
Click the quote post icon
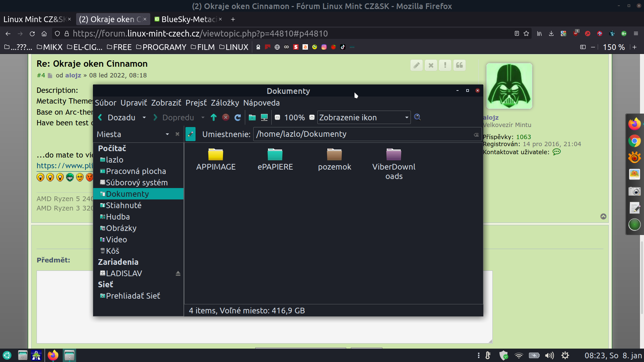coord(459,65)
